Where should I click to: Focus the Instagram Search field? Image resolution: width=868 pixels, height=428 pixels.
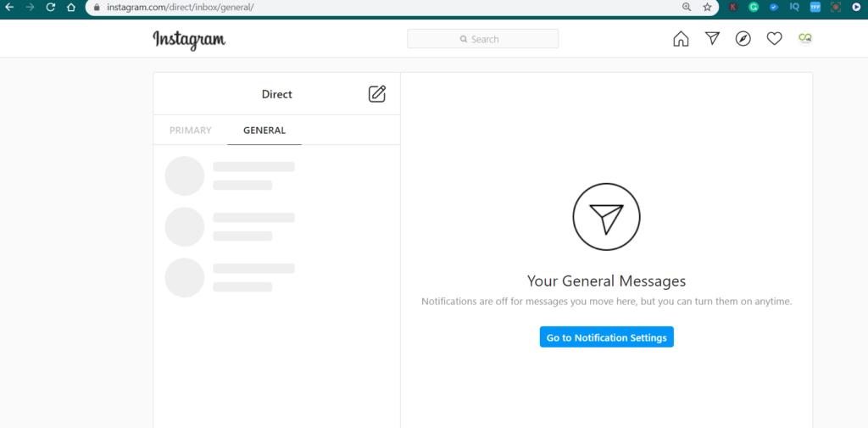482,39
